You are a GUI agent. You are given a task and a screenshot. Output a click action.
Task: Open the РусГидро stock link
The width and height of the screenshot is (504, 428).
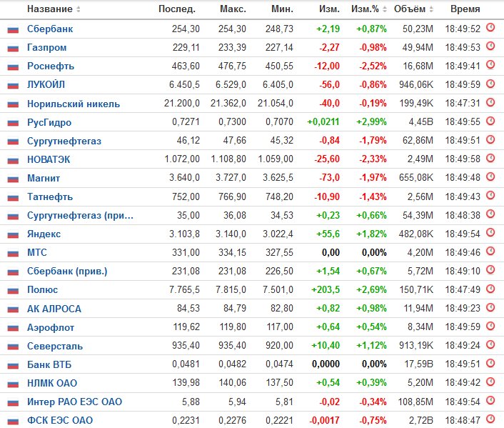(x=49, y=122)
